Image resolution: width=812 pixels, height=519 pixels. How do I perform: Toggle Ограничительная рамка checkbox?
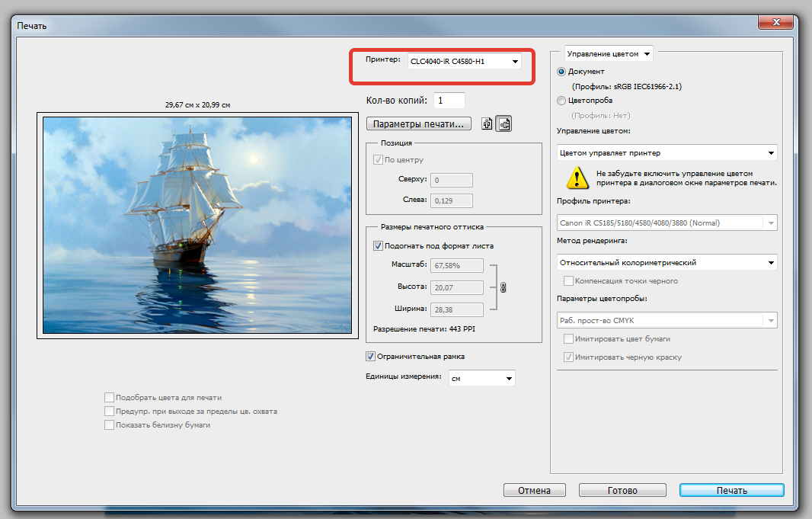[x=370, y=357]
